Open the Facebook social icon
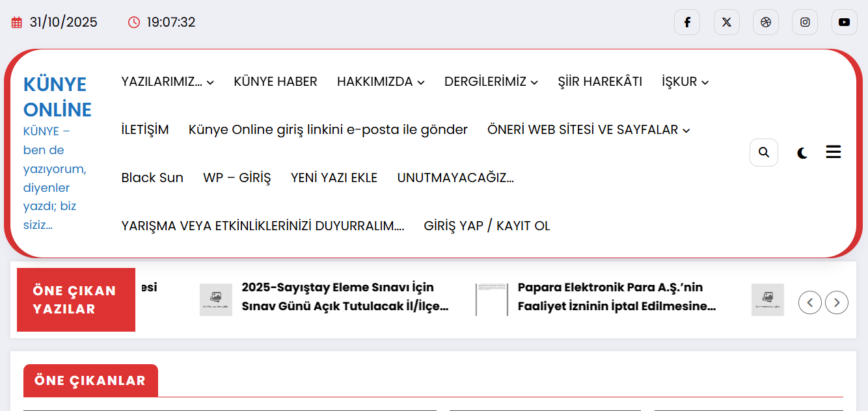868x411 pixels. pos(687,22)
